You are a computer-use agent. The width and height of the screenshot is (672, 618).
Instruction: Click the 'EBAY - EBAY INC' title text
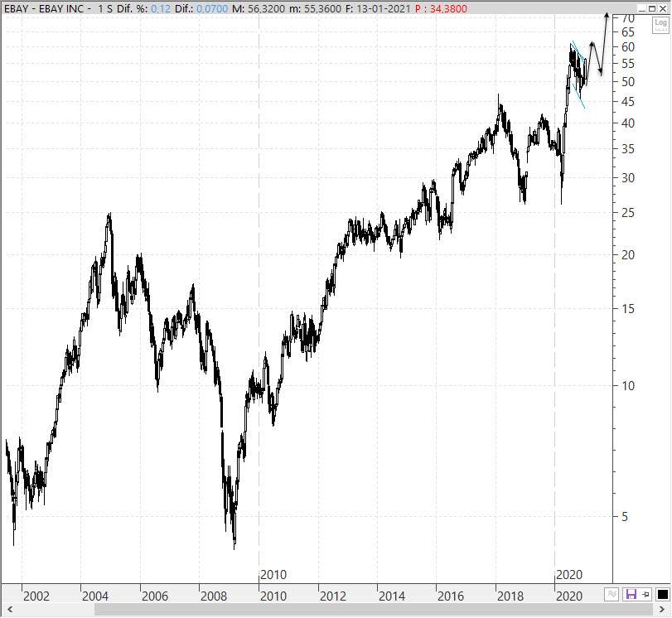pos(44,8)
